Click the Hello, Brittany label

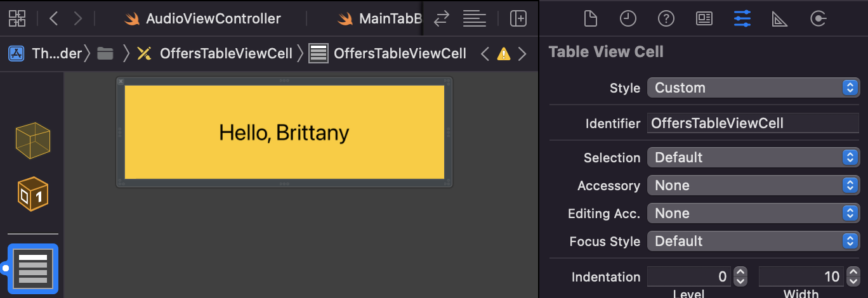284,133
